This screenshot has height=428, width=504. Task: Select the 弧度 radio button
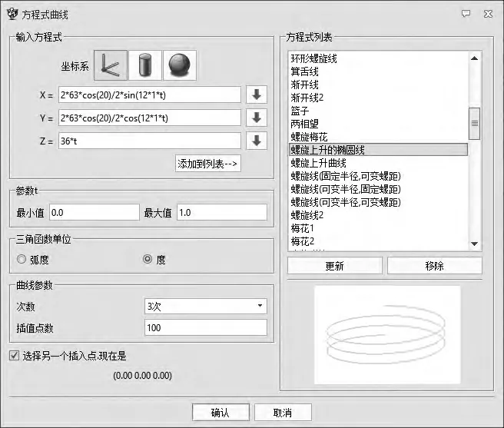pos(22,260)
